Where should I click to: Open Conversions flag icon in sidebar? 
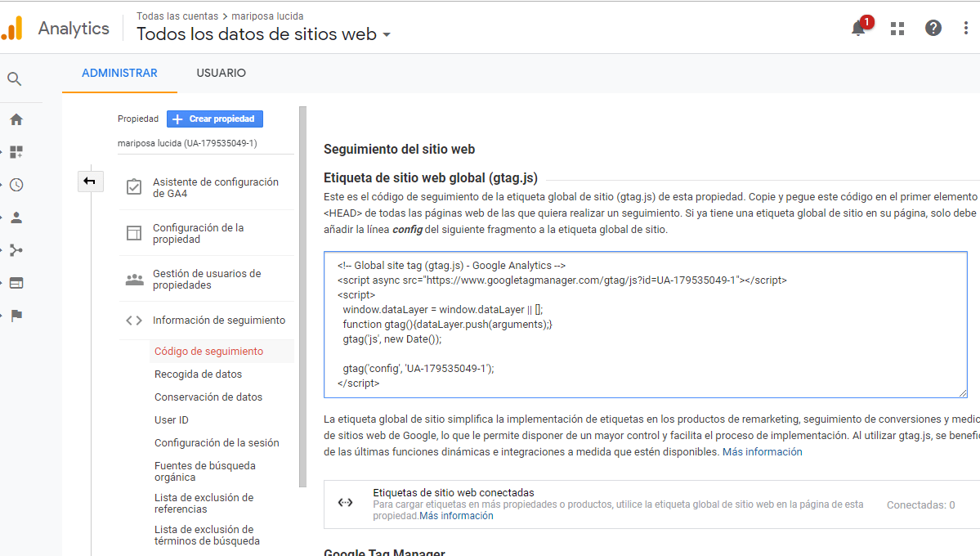coord(16,316)
